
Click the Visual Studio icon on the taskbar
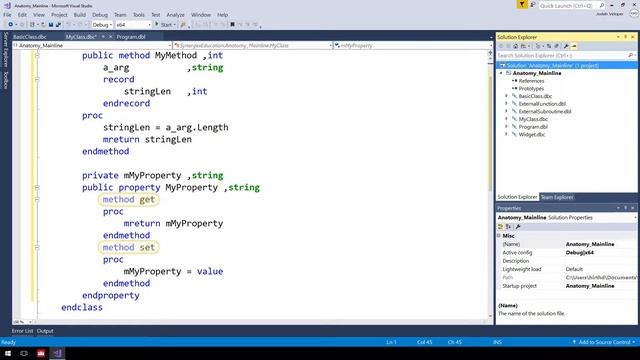coord(58,353)
